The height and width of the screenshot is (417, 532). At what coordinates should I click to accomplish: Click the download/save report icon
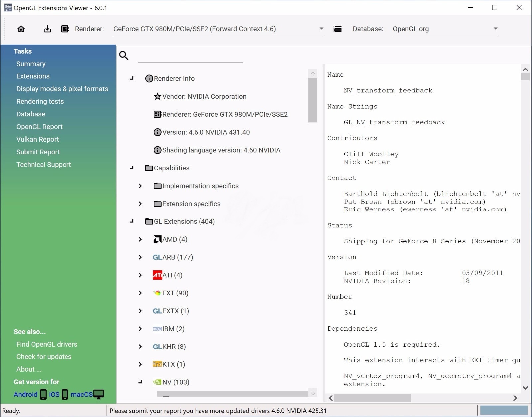[x=47, y=29]
